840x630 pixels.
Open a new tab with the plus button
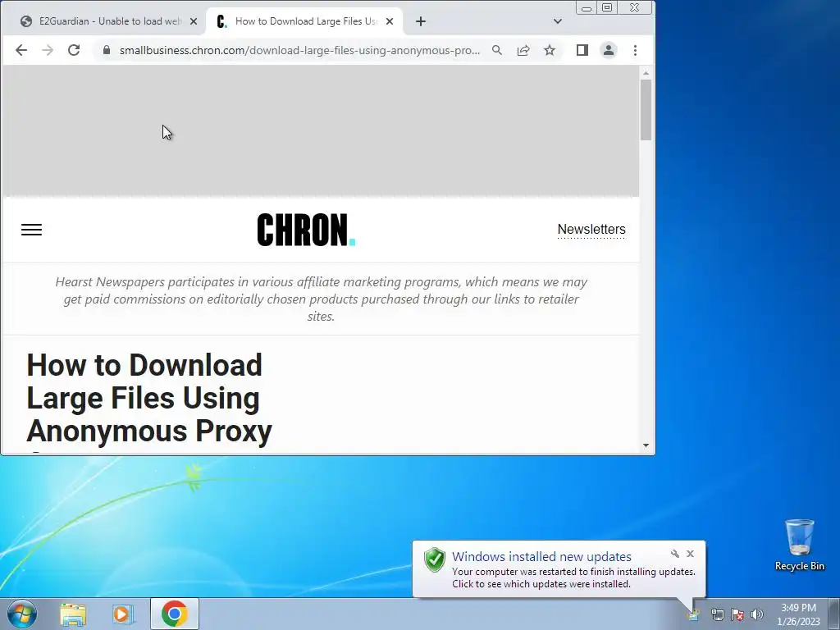(x=421, y=21)
